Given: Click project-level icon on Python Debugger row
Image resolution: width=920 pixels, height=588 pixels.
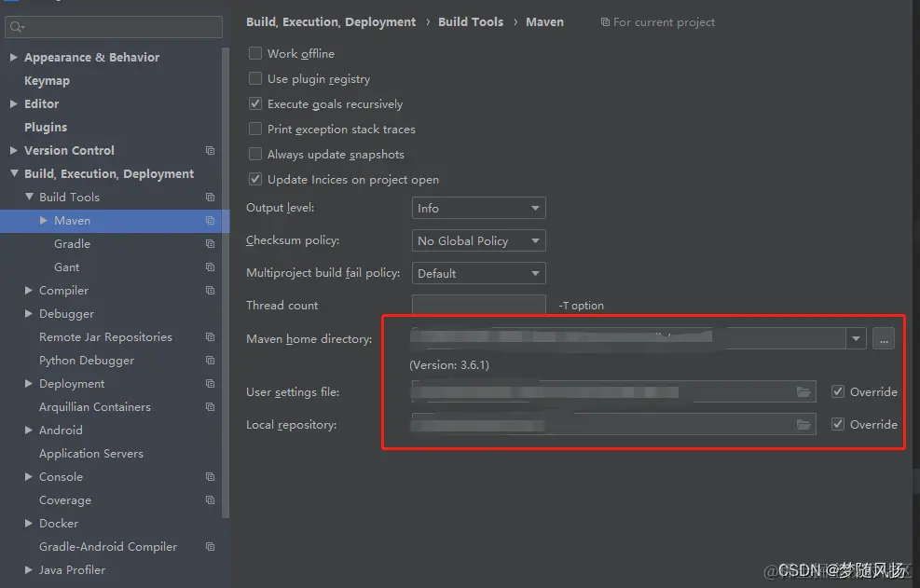Looking at the screenshot, I should coord(210,361).
